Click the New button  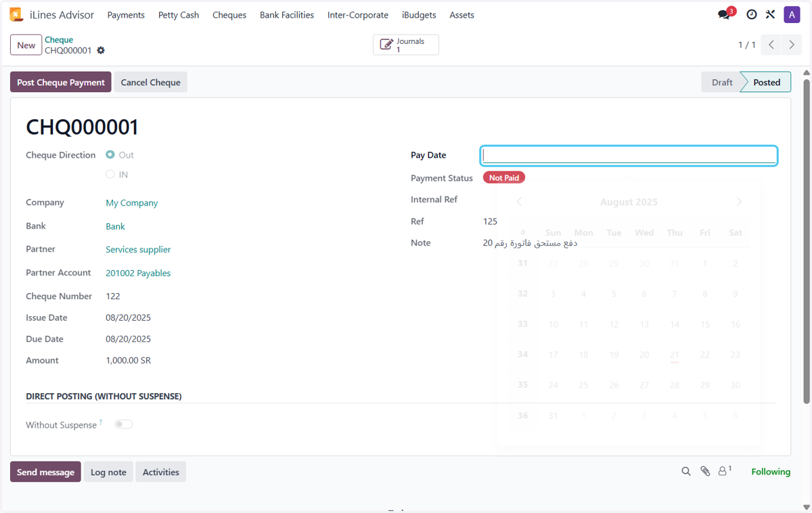pyautogui.click(x=26, y=45)
